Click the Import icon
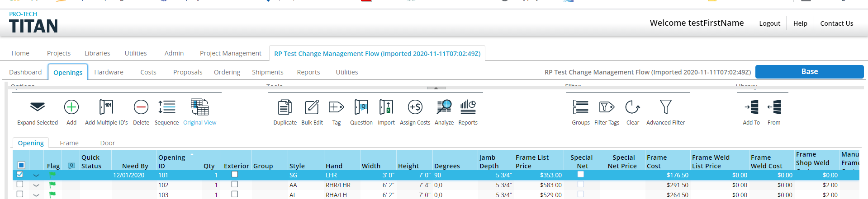The image size is (868, 199). click(386, 107)
